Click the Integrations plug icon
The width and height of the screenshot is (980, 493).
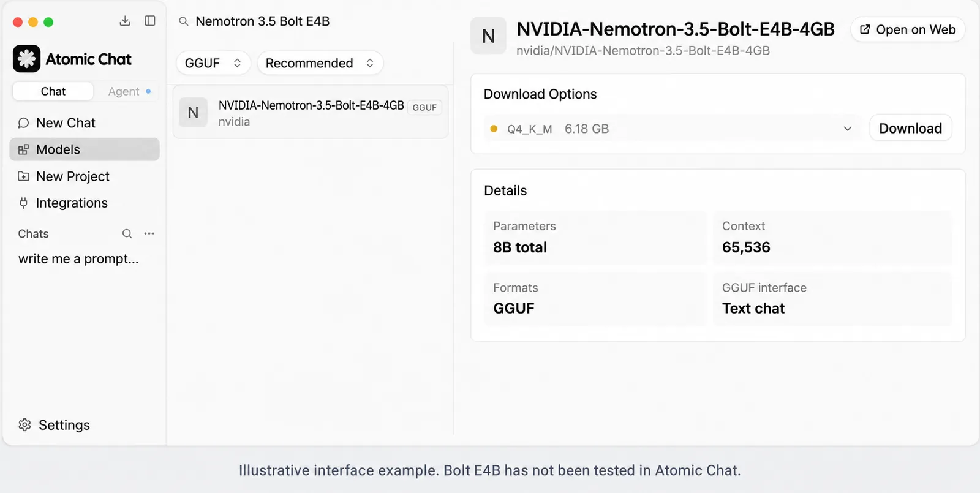[x=23, y=203]
